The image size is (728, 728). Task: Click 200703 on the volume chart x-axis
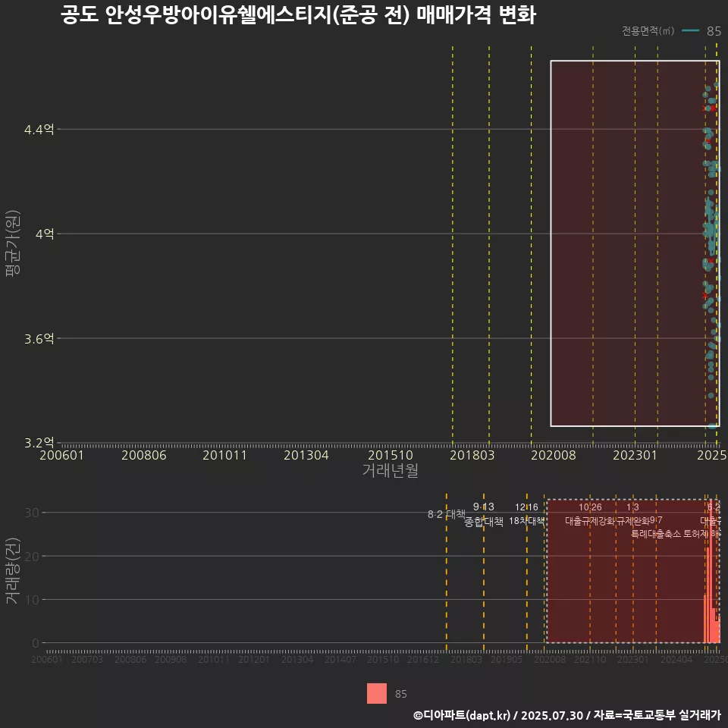(86, 660)
